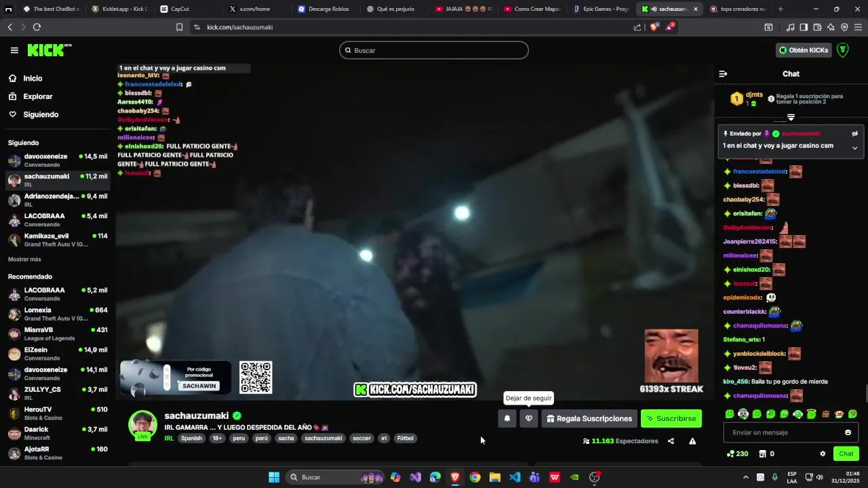
Task: Click the Suscribirse button
Action: [x=671, y=419]
